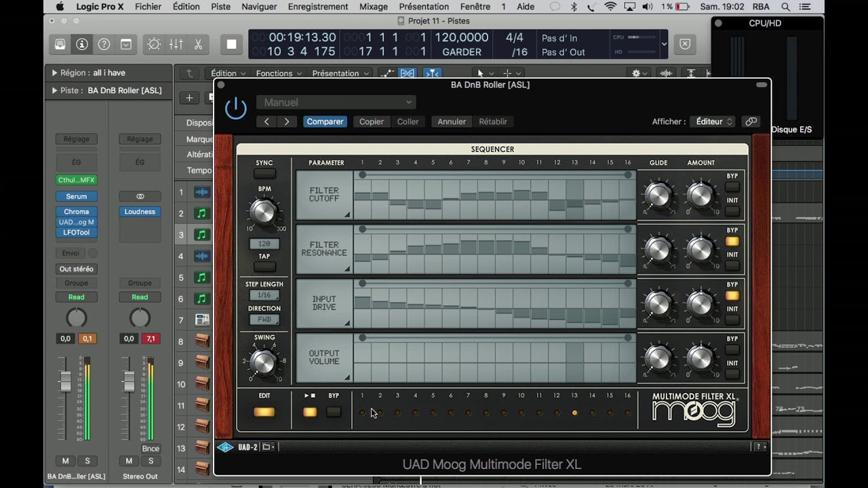
Task: Click the Comparer button
Action: pyautogui.click(x=325, y=122)
